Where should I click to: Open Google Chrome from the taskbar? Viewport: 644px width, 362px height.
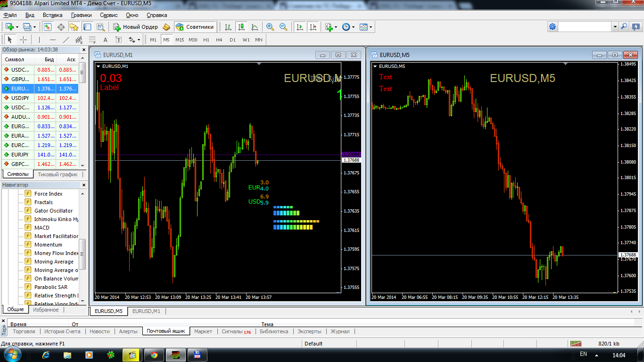point(154,354)
